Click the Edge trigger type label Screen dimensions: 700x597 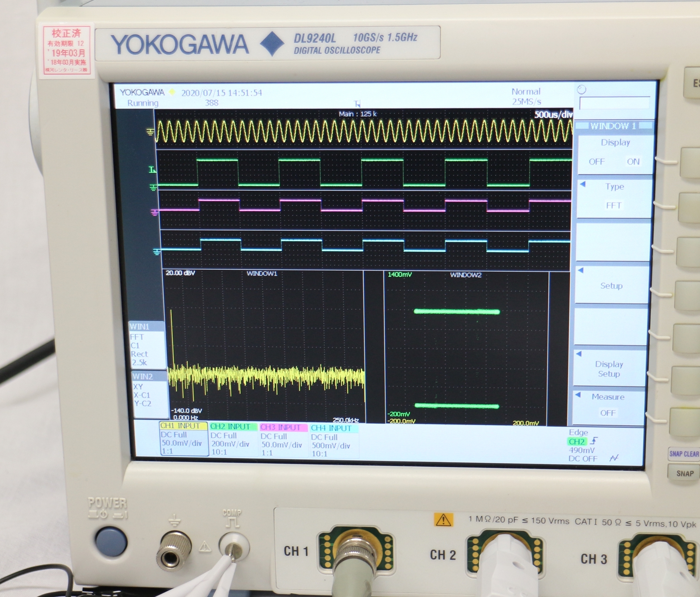[x=579, y=432]
